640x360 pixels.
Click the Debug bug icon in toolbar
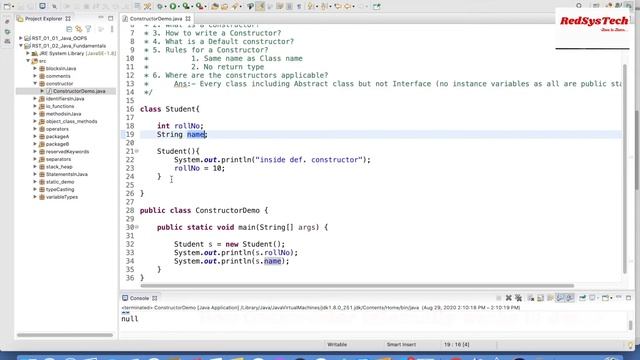click(160, 6)
